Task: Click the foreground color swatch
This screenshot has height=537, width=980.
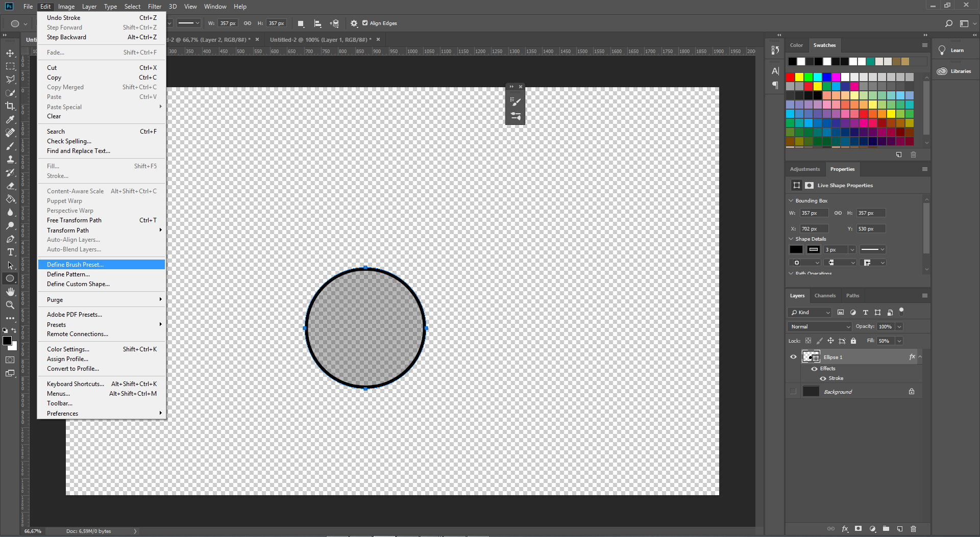Action: [7, 341]
